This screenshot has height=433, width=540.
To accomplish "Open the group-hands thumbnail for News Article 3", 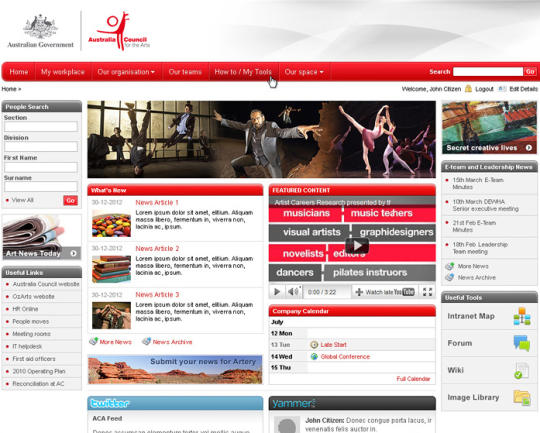I will (111, 315).
